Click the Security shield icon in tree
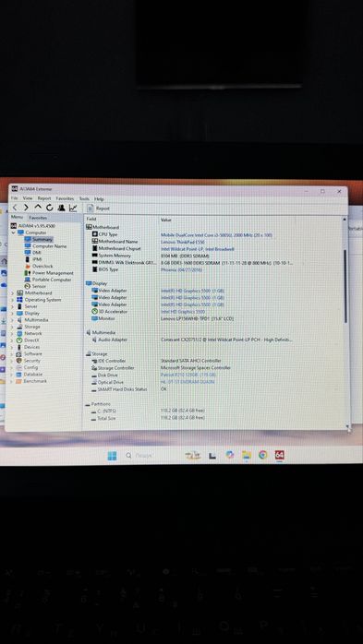 [x=18, y=360]
